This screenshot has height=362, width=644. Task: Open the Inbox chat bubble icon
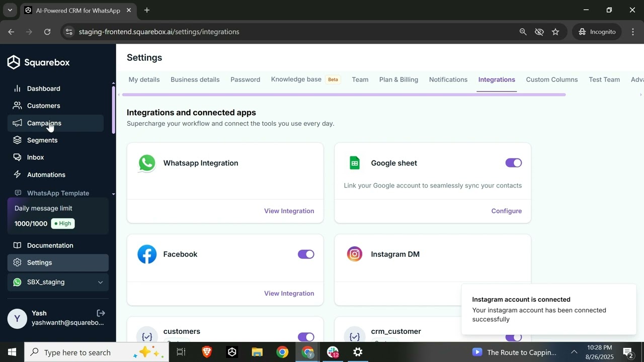click(17, 157)
